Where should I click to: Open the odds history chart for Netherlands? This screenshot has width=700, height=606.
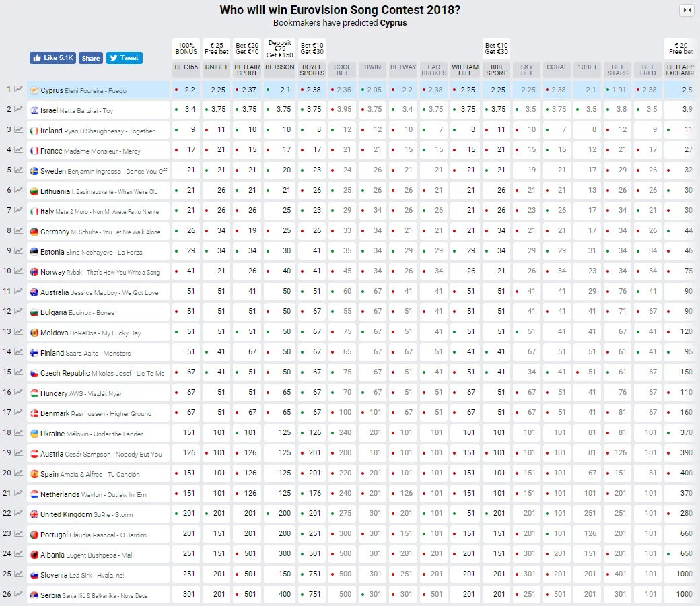(18, 493)
